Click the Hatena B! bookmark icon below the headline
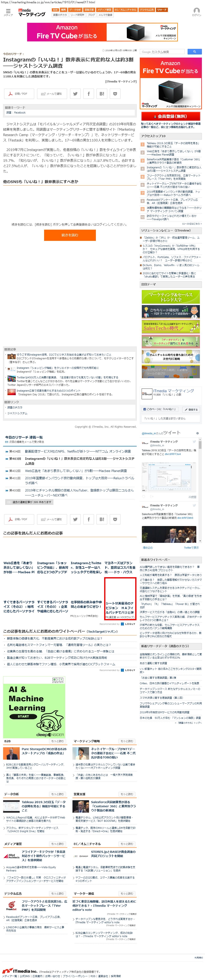Screen dimensions: 205x980 coord(102,94)
